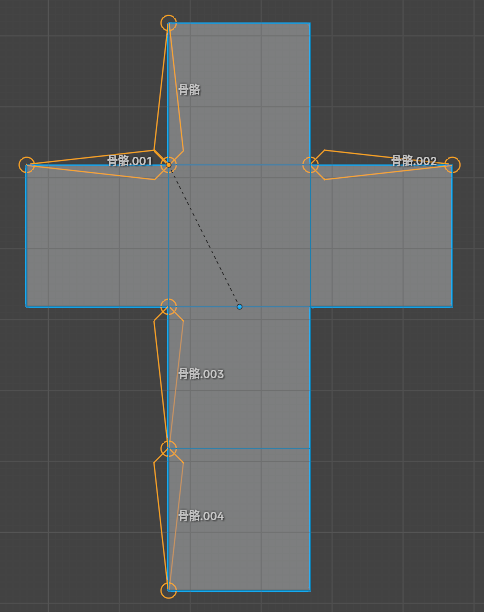Click the blue origin point of the mesh
The image size is (484, 612).
point(240,307)
